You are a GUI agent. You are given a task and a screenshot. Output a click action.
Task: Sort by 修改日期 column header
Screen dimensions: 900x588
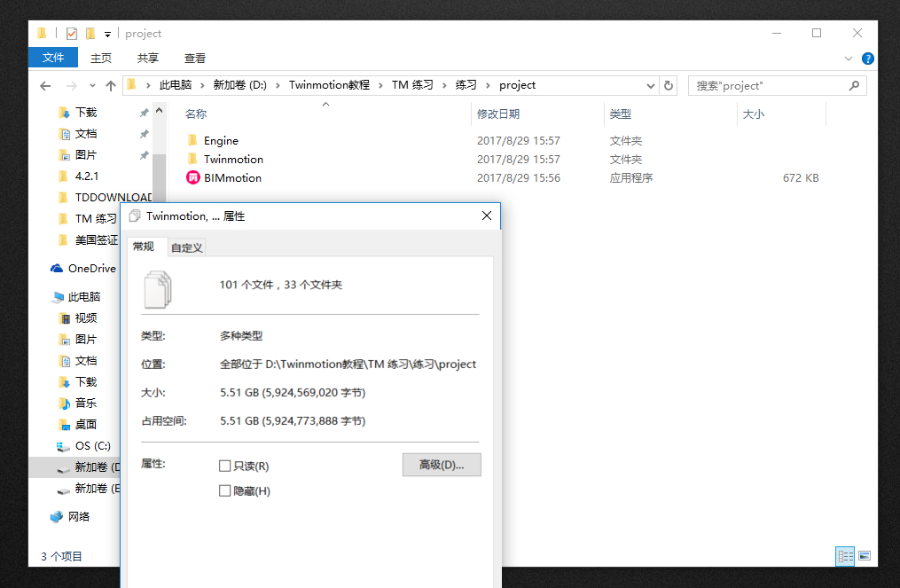[x=537, y=114]
